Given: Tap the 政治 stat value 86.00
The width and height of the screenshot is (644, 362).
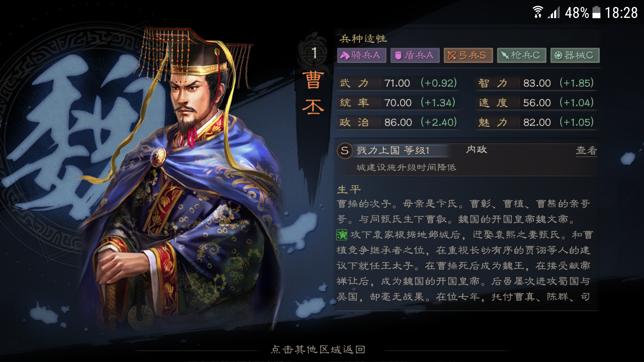Looking at the screenshot, I should click(x=398, y=122).
